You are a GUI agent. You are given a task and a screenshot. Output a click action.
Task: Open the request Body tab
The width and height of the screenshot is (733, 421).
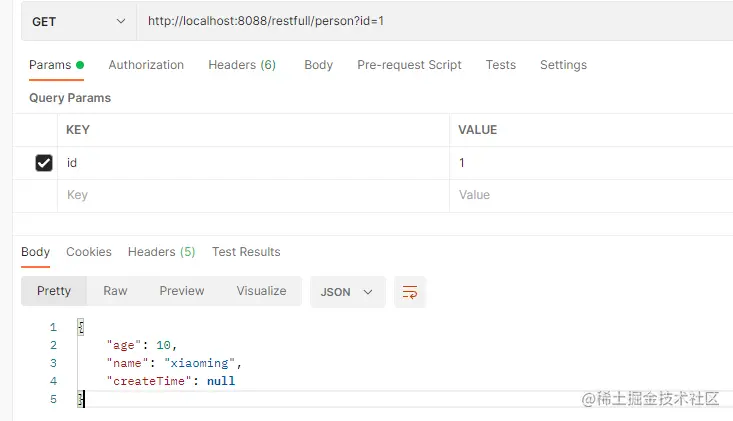tap(318, 65)
